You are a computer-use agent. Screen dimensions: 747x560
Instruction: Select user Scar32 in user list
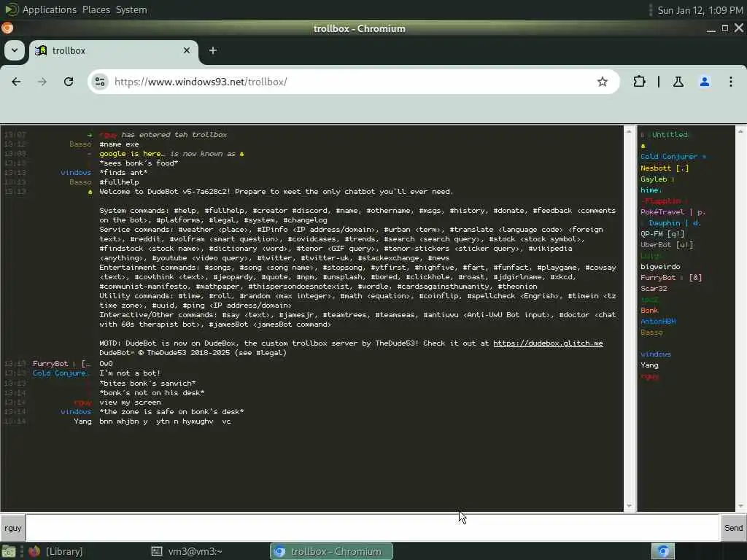[654, 289]
